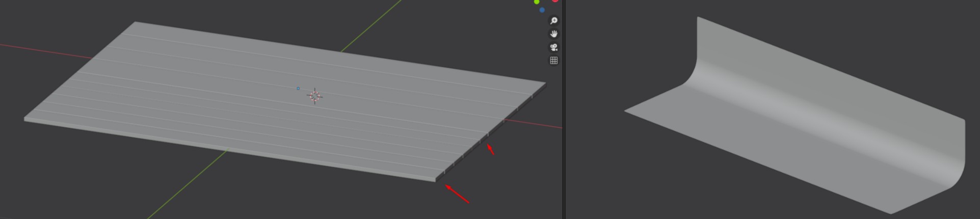Image resolution: width=980 pixels, height=219 pixels.
Task: Select the hand pan view icon
Action: pyautogui.click(x=553, y=34)
